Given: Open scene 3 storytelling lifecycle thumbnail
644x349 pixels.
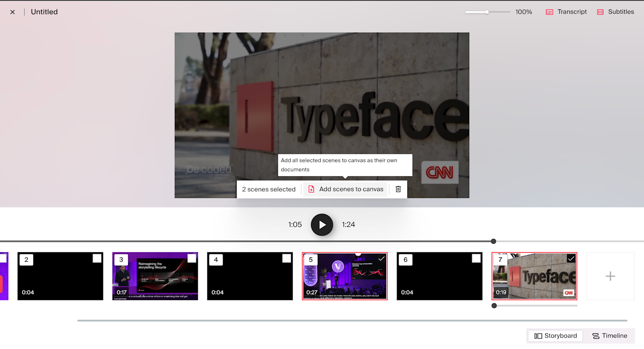Looking at the screenshot, I should coord(155,276).
